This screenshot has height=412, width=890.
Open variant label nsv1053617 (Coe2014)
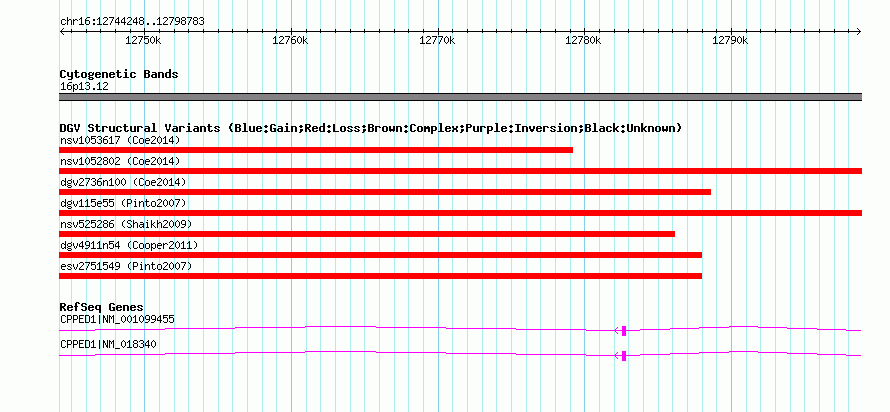click(120, 140)
